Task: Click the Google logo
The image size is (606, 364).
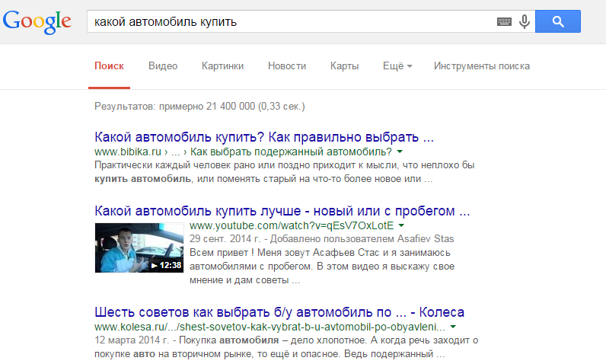Action: click(37, 21)
